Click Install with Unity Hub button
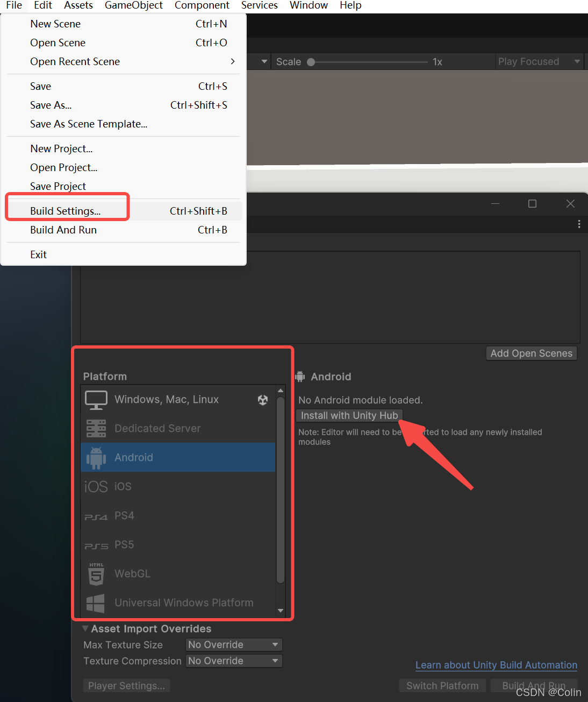This screenshot has height=702, width=588. point(349,415)
